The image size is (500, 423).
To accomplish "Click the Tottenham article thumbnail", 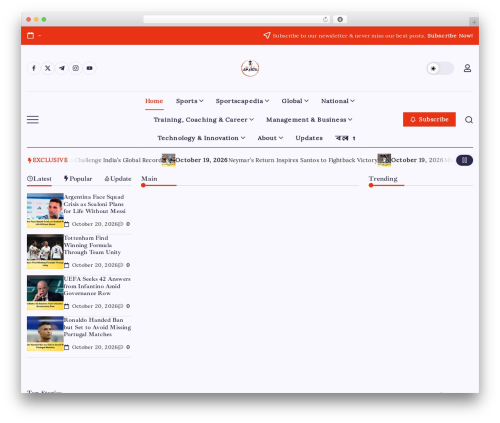I will [x=45, y=252].
